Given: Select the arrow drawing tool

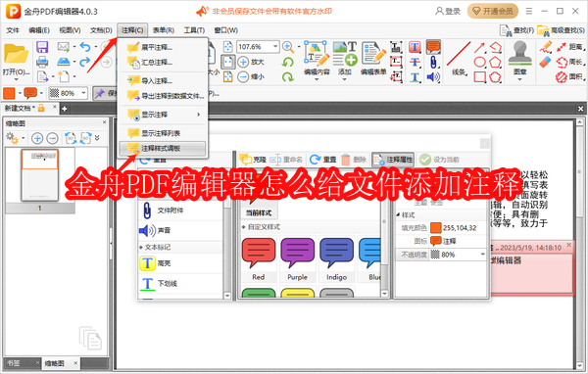Looking at the screenshot, I should pyautogui.click(x=479, y=47).
